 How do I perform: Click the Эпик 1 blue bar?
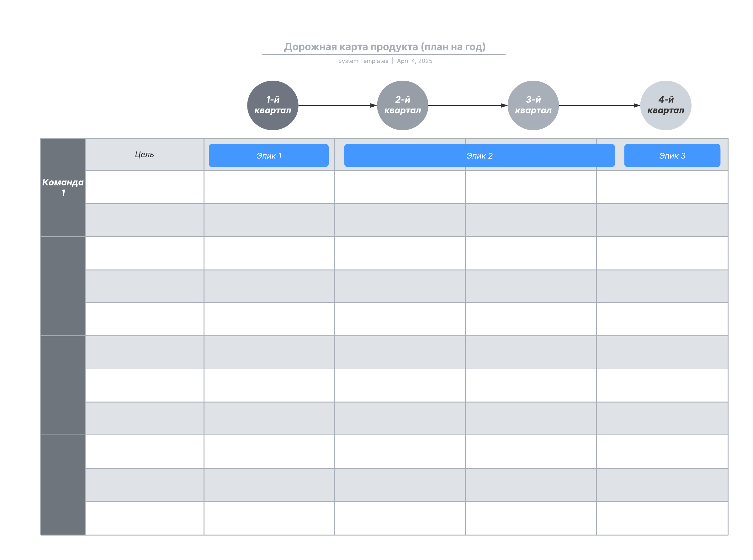[268, 155]
